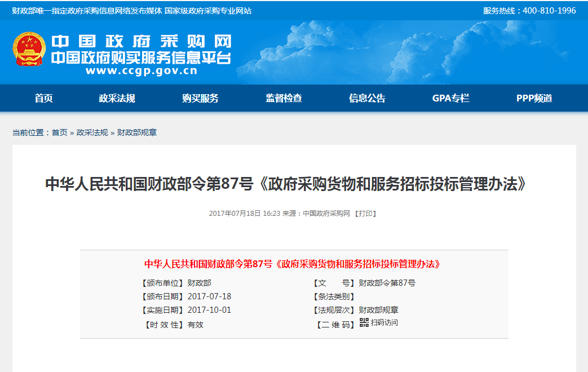Click 实施日期 value 2017-10-01
588x372 pixels.
coord(209,310)
